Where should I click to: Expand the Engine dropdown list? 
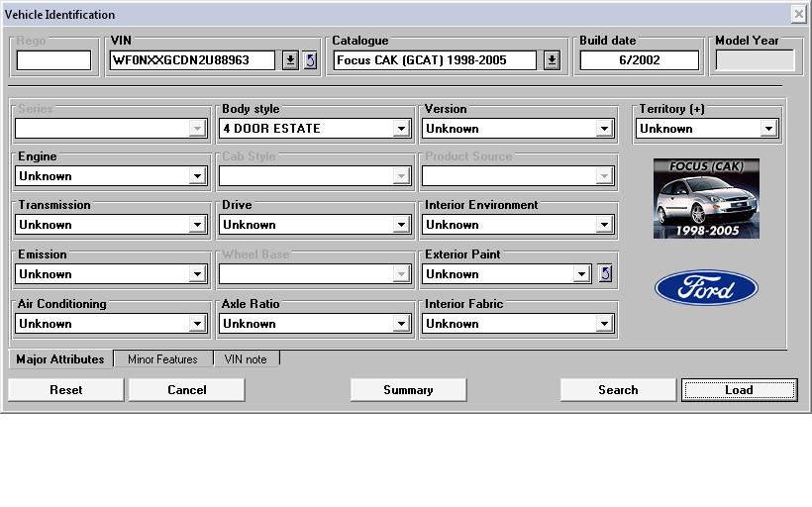[197, 176]
